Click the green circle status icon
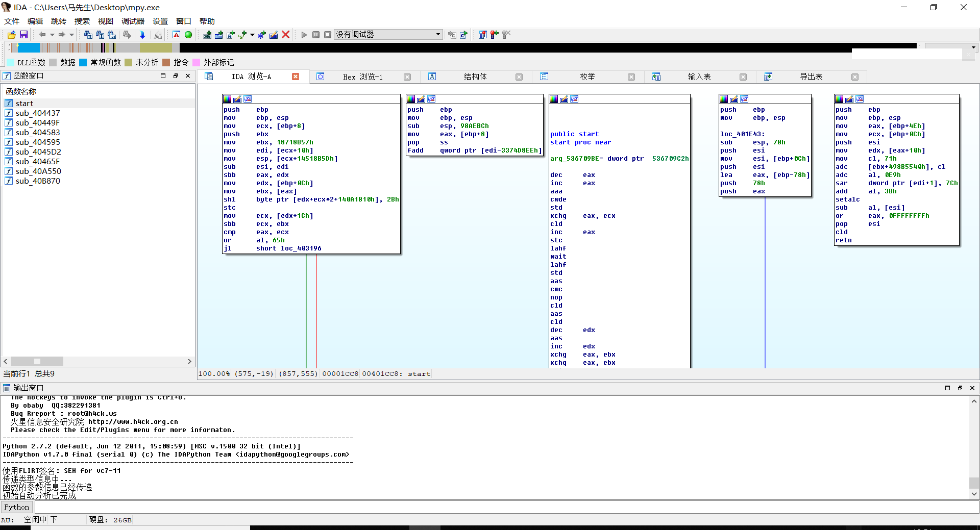This screenshot has width=980, height=530. point(188,35)
